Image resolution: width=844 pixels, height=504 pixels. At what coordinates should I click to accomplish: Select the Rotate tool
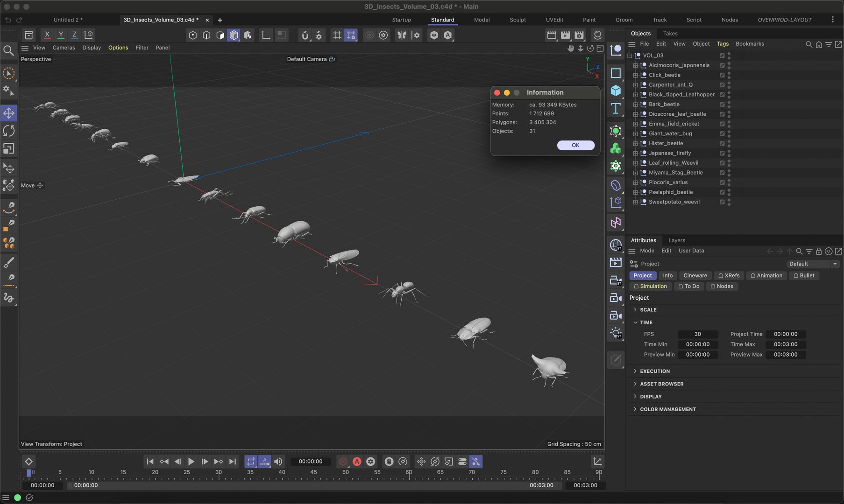click(x=9, y=131)
